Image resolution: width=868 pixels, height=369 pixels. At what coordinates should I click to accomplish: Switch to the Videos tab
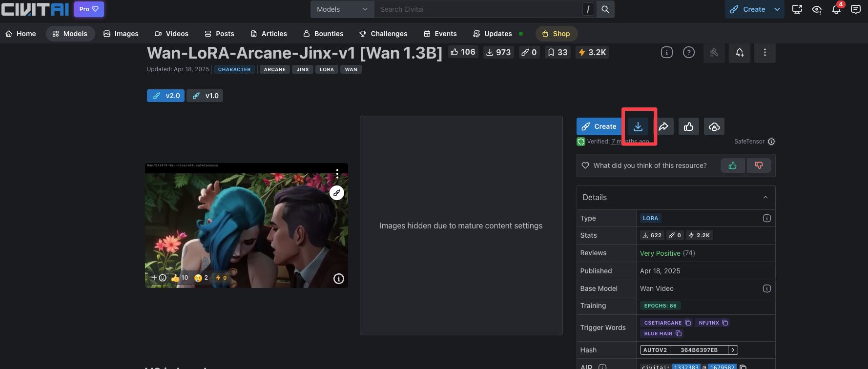171,34
